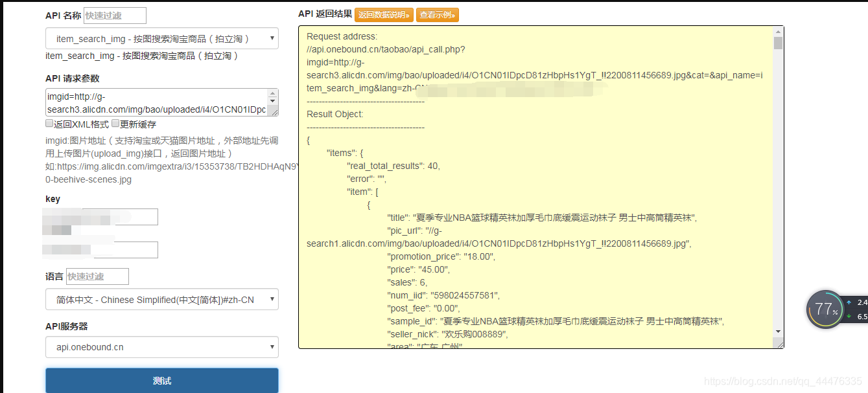This screenshot has width=868, height=393.
Task: Click the "error": "" line
Action: (x=366, y=179)
